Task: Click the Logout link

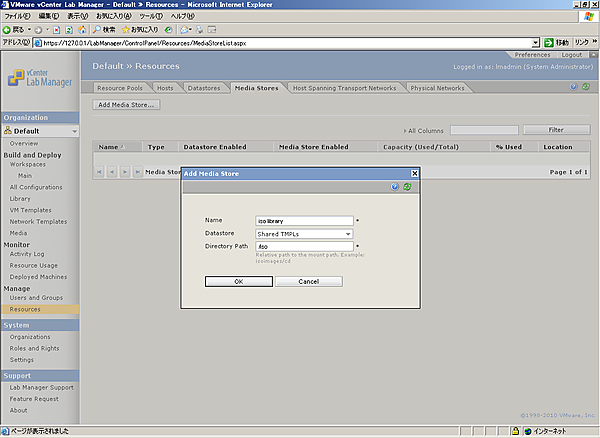Action: pyautogui.click(x=571, y=55)
